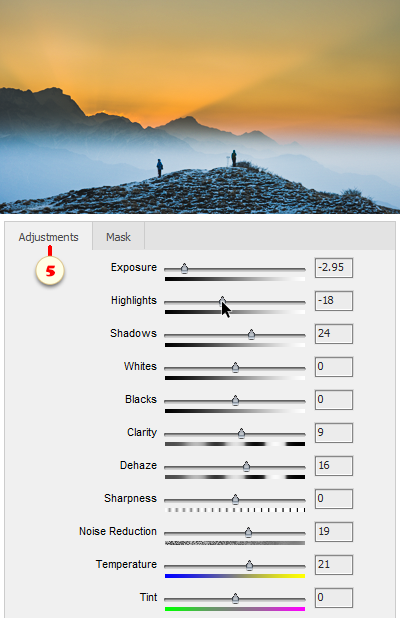The image size is (400, 618).
Task: Focus the Shadows value field
Action: point(334,334)
